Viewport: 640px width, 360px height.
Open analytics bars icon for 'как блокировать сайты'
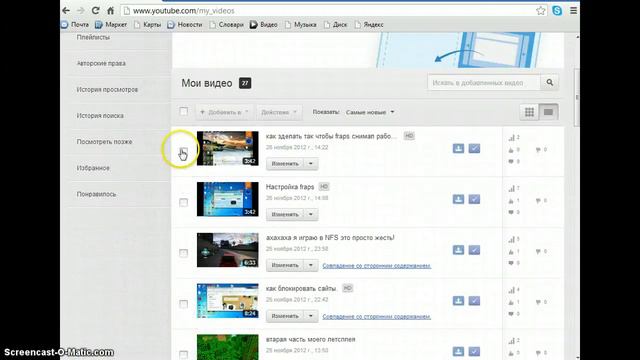511,290
